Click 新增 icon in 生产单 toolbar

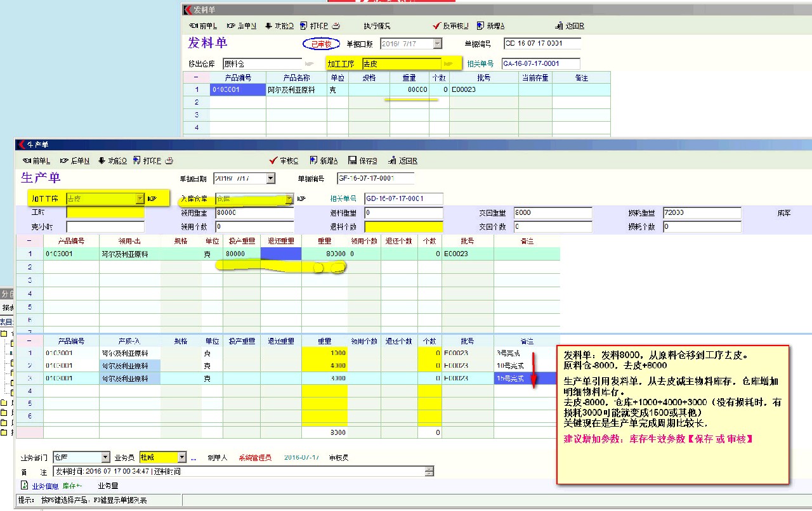[x=313, y=160]
